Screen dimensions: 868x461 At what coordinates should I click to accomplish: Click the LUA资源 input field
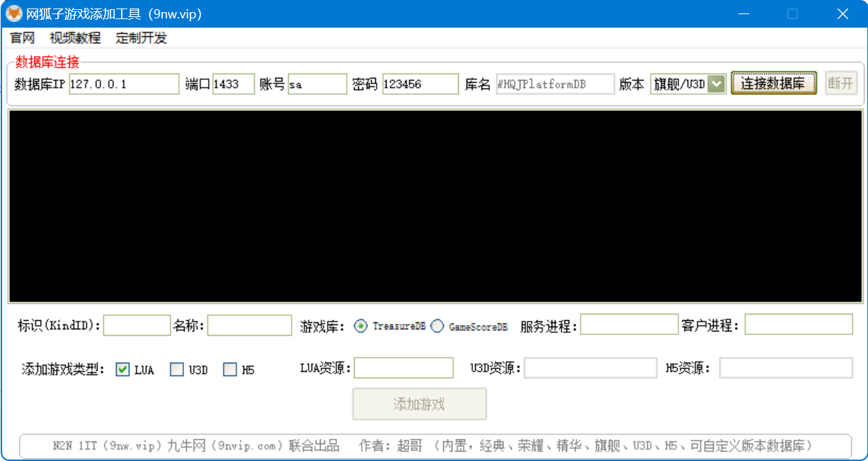tap(404, 368)
